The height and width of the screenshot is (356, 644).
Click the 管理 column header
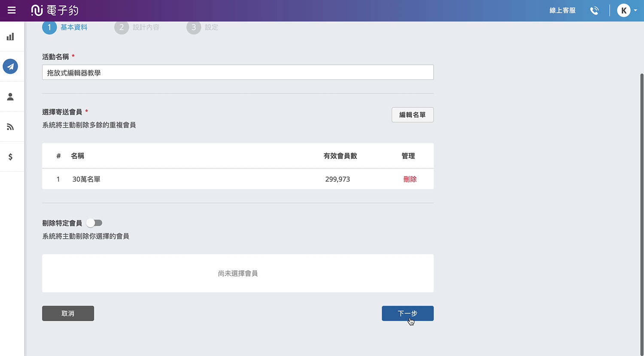(x=408, y=156)
